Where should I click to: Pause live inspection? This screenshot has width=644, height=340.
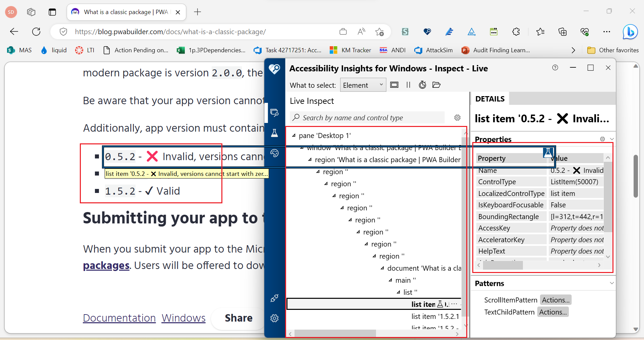pos(408,85)
